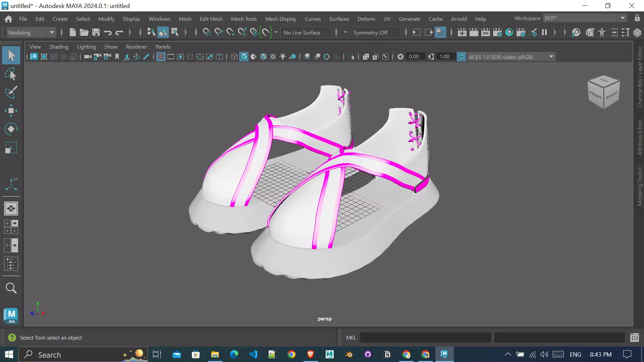Toggle the color management ON button
The image size is (644, 362).
(462, 57)
